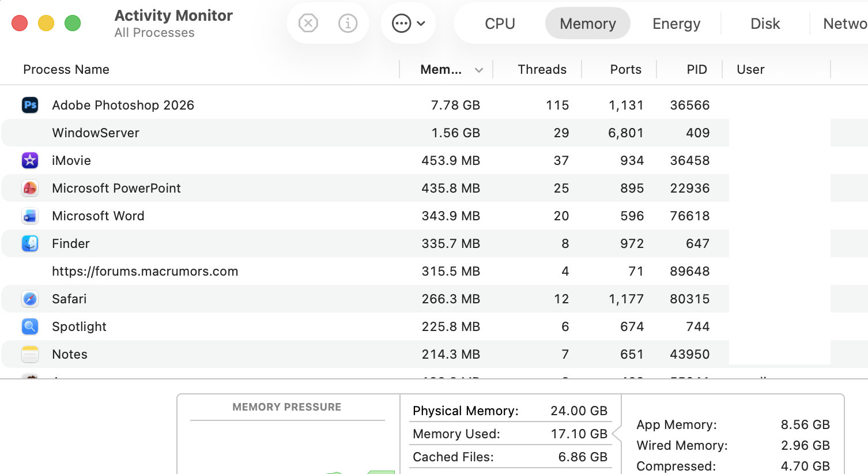The width and height of the screenshot is (868, 474).
Task: Click the 335.7 MB memory value
Action: [x=451, y=243]
